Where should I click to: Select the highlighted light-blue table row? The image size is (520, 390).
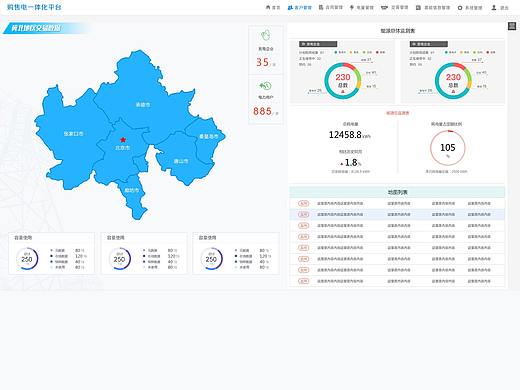[397, 214]
